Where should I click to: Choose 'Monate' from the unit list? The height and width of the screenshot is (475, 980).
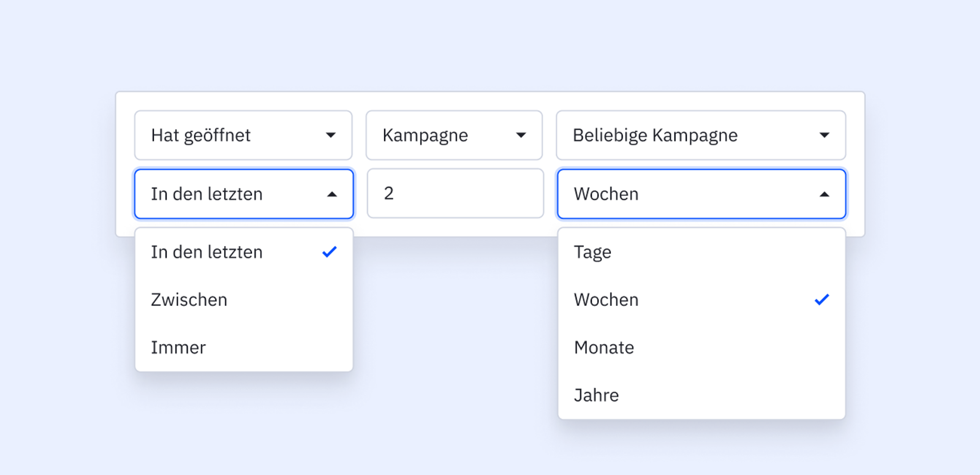(604, 347)
